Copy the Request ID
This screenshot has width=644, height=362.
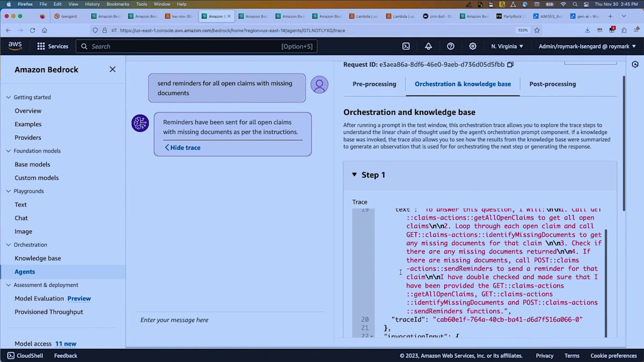pos(510,64)
